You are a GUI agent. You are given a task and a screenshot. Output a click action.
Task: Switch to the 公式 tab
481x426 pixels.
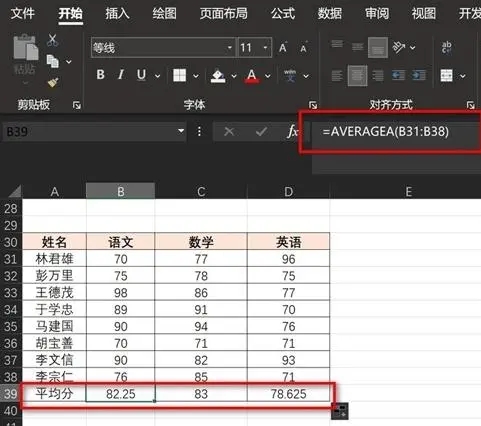click(283, 13)
